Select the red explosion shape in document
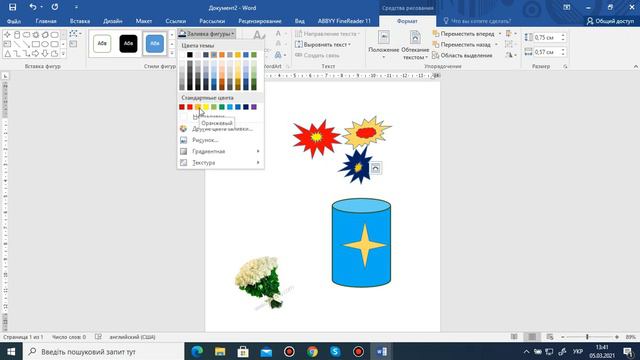Viewport: 640px width, 360px height. (317, 138)
